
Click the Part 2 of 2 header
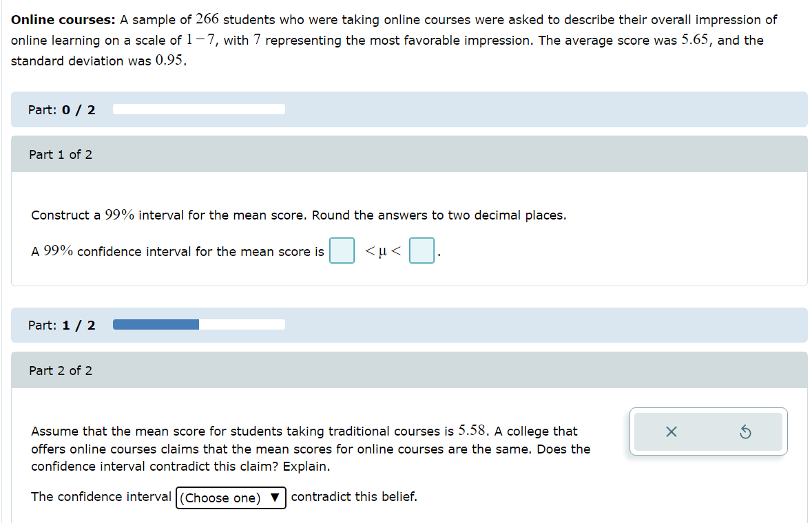click(x=61, y=370)
